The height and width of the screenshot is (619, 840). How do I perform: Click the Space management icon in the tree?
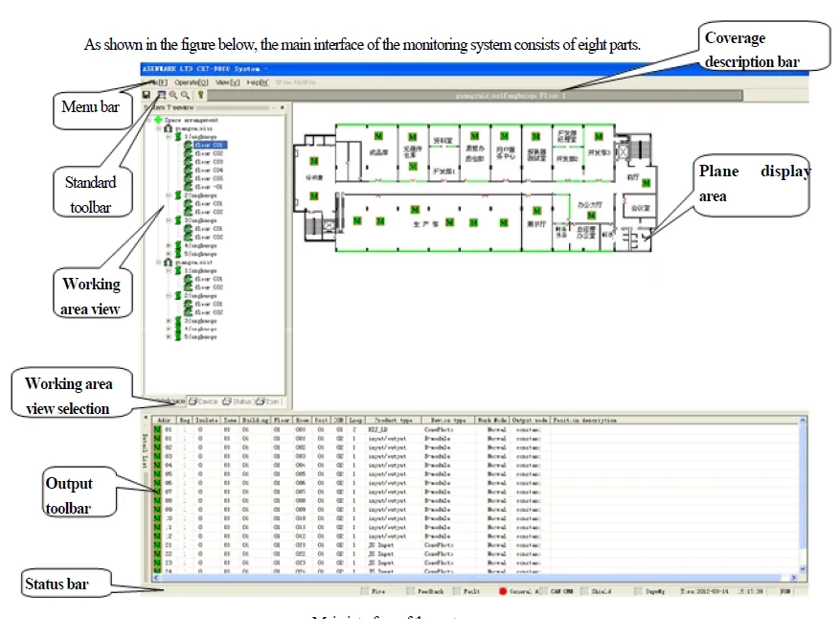(159, 118)
